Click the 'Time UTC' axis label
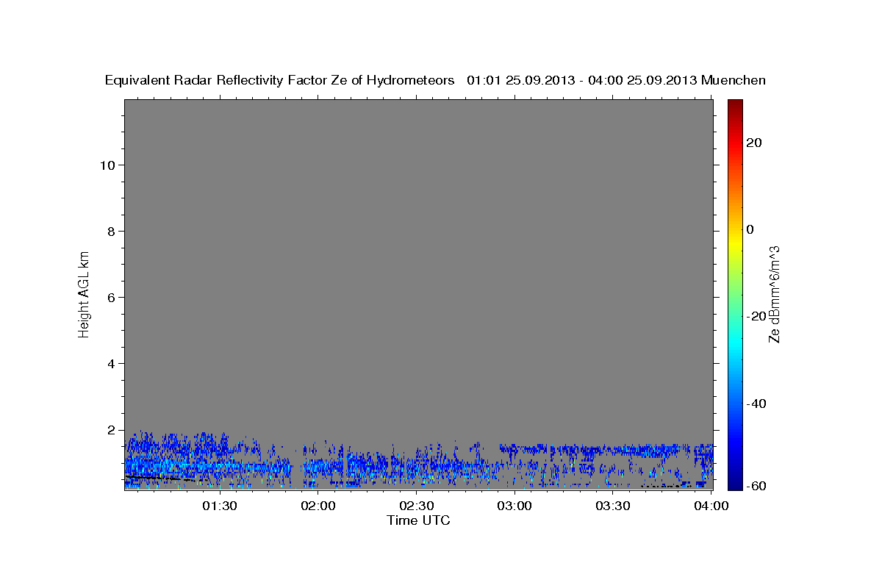Viewport: 882px width, 588px height. pos(418,520)
